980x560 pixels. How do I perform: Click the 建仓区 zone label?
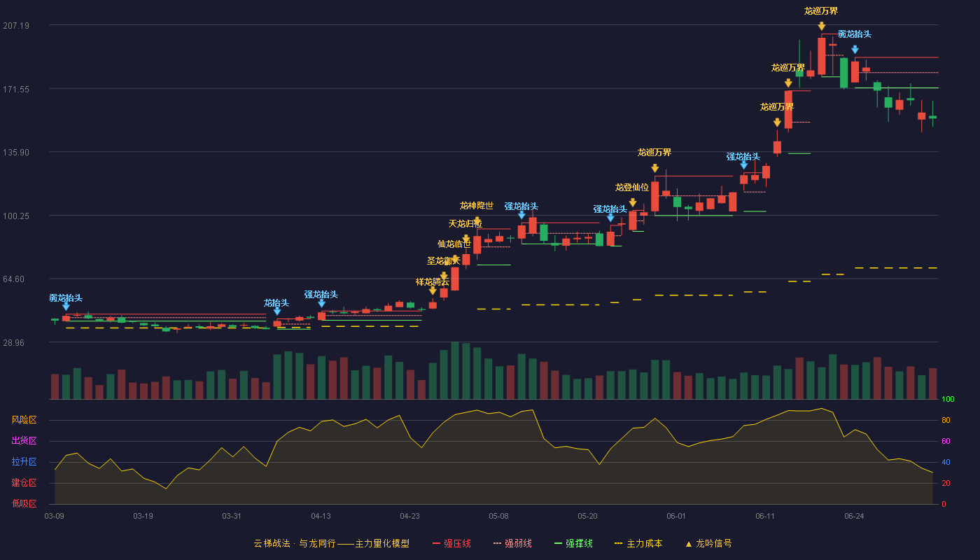[24, 483]
